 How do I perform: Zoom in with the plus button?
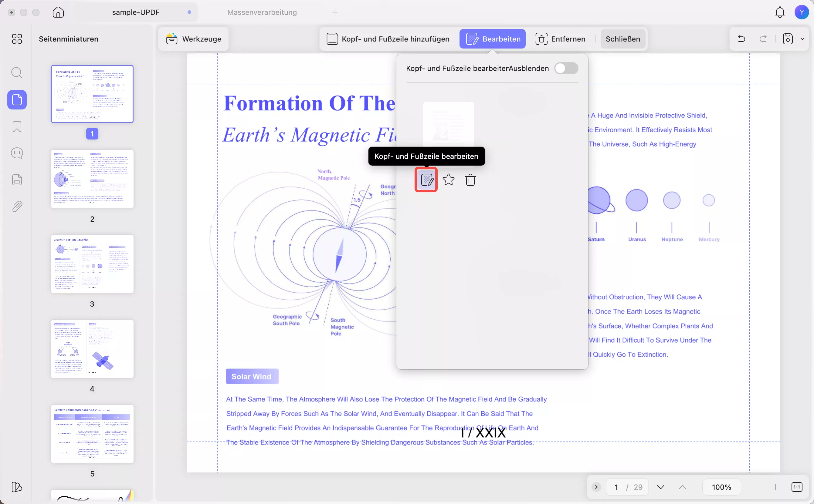pos(775,487)
